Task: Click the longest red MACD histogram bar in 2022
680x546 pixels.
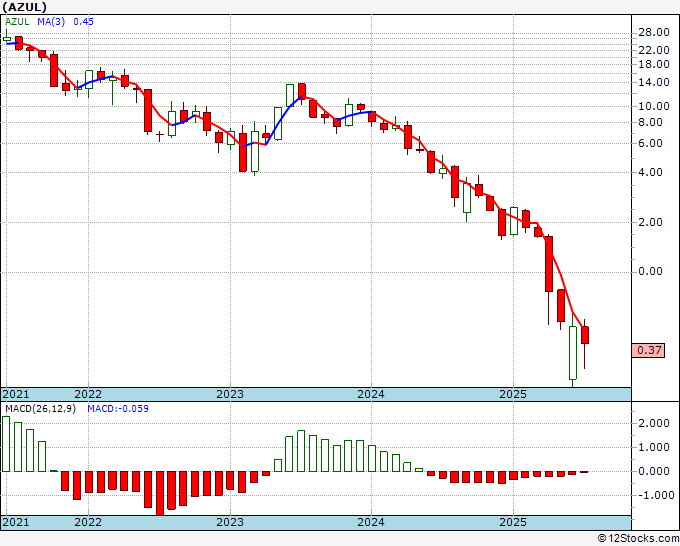Action: (160, 493)
